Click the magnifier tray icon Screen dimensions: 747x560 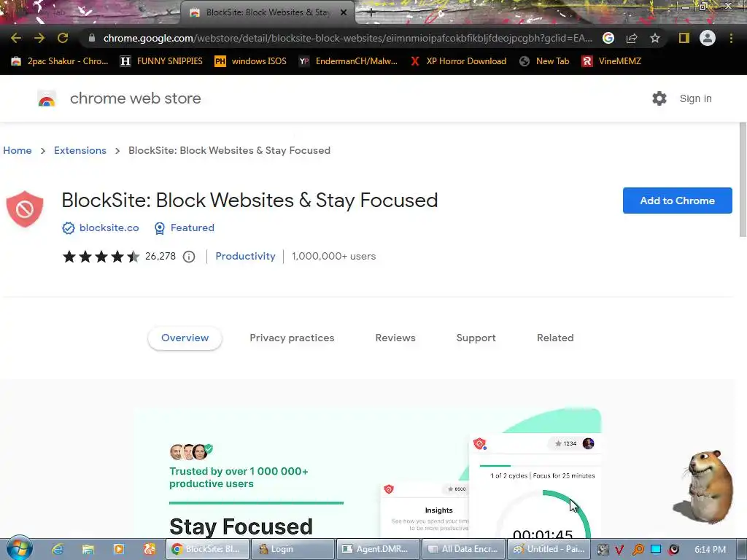tap(638, 550)
